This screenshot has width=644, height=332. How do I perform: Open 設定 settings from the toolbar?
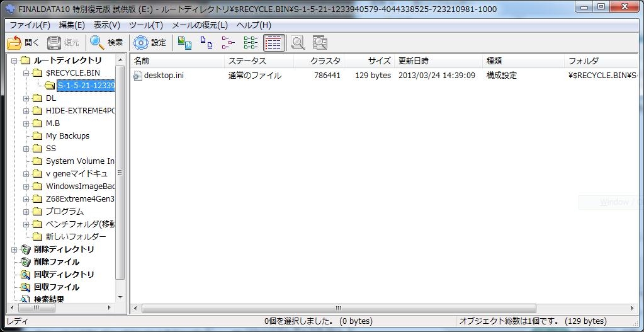point(150,42)
